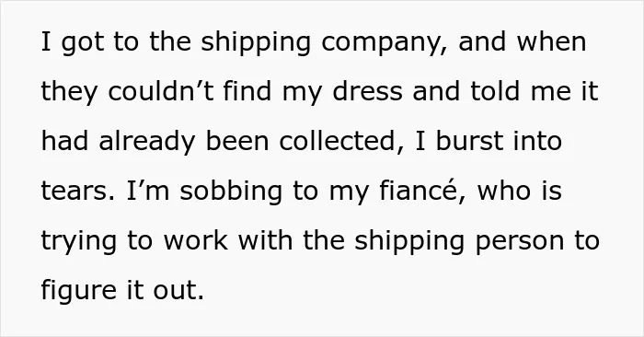Image resolution: width=644 pixels, height=337 pixels.
Task: Click the word "been" in third line
Action: (236, 141)
